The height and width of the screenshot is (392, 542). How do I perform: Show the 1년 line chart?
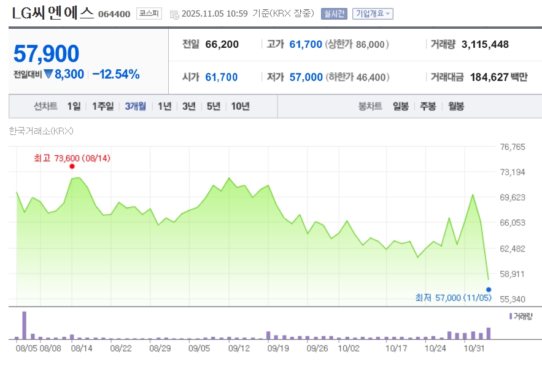point(165,106)
